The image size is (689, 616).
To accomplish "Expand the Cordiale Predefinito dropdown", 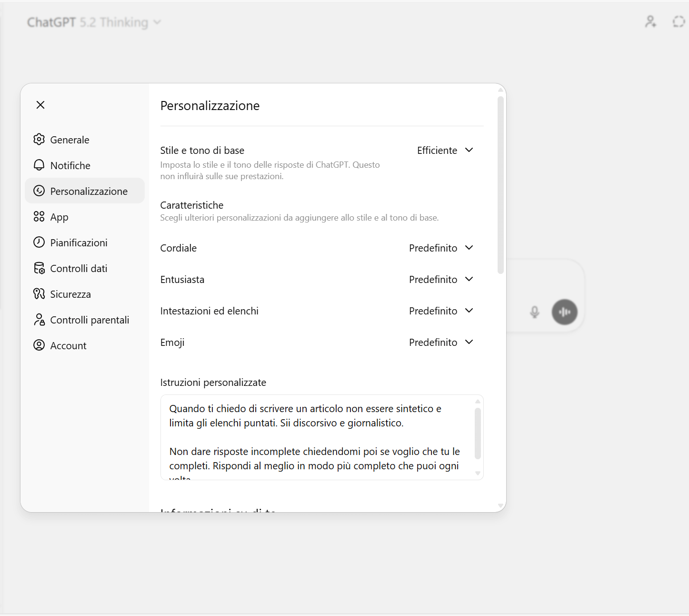I will pyautogui.click(x=441, y=248).
